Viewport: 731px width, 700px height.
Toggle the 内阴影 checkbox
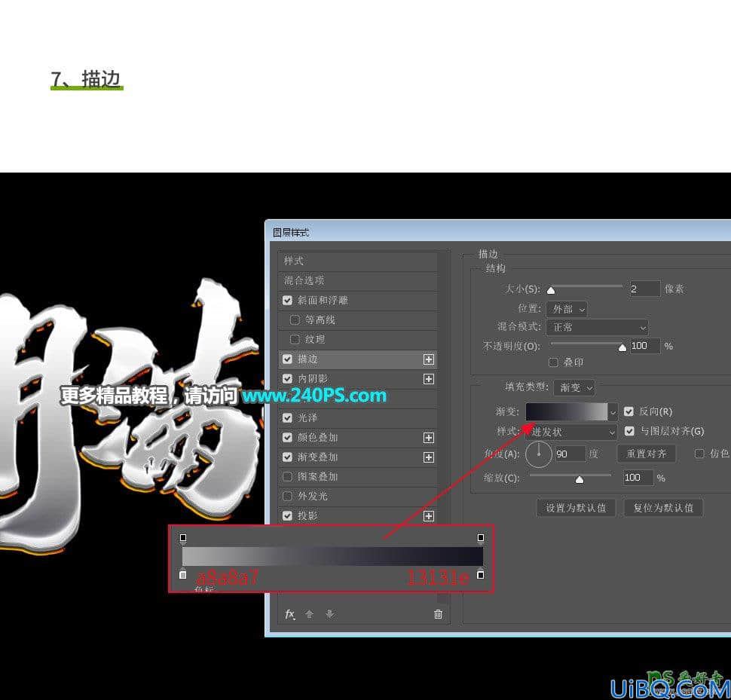(287, 378)
